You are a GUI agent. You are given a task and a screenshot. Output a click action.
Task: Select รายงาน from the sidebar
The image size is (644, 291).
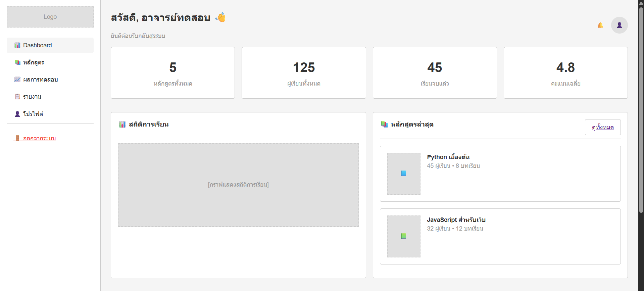pos(32,97)
